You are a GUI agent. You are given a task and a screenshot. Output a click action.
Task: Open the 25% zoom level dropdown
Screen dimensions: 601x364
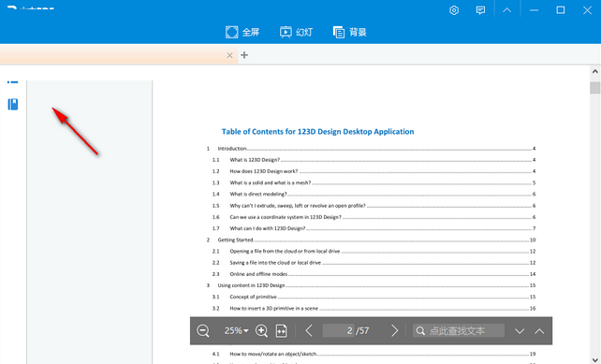236,330
